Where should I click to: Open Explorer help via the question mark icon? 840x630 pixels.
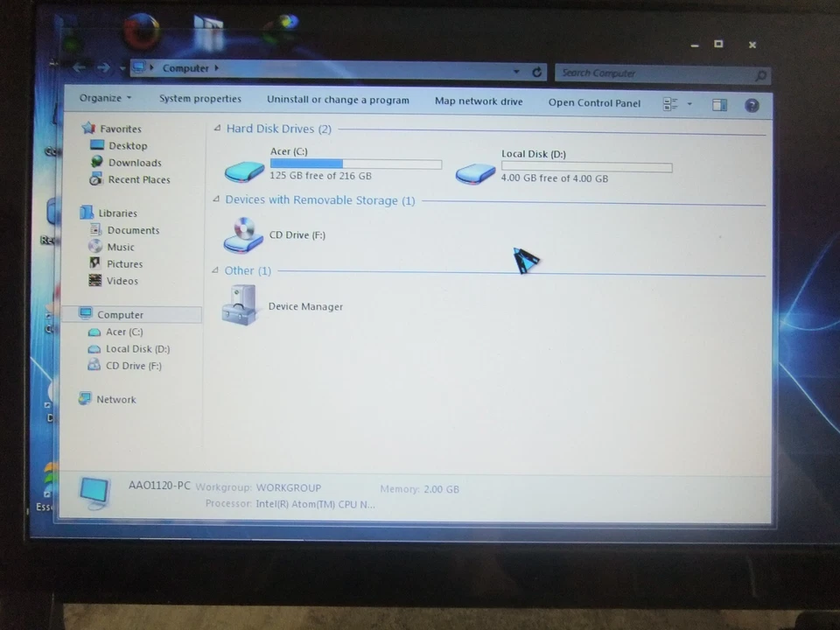pyautogui.click(x=752, y=105)
